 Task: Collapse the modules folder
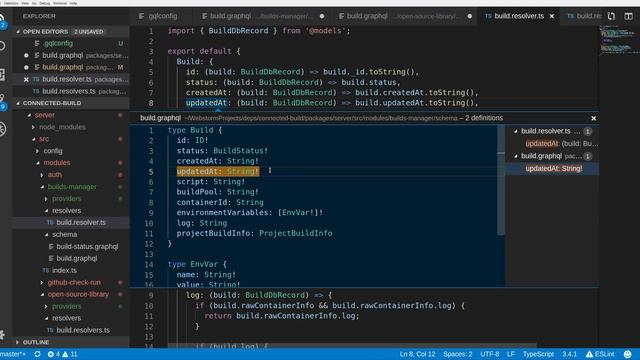tap(38, 163)
